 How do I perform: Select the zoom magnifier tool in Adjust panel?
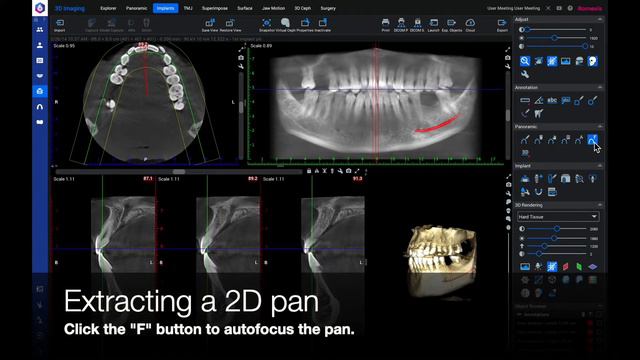525,61
